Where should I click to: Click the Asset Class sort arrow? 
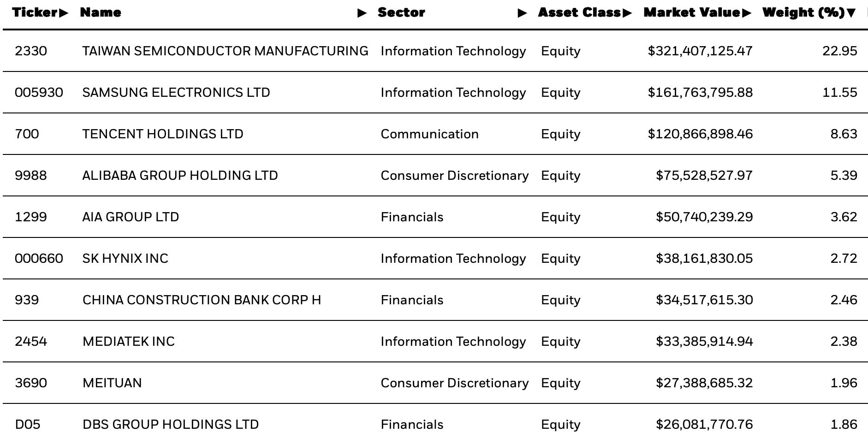[x=627, y=13]
